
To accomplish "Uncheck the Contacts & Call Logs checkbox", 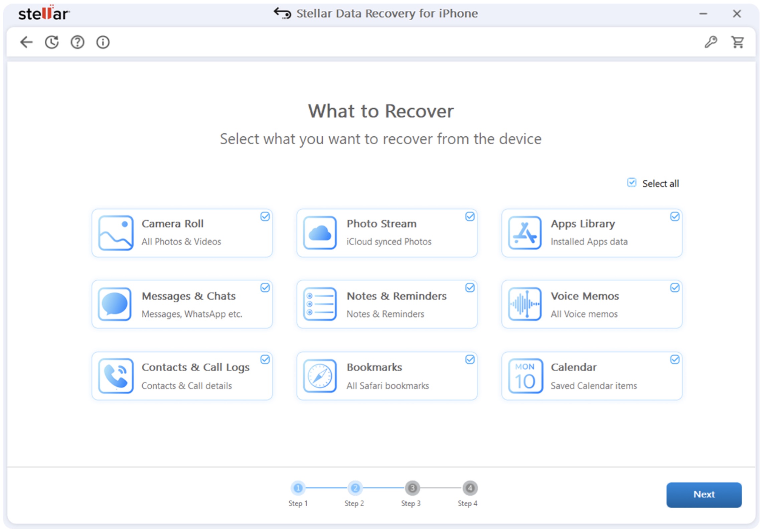I will tap(265, 359).
